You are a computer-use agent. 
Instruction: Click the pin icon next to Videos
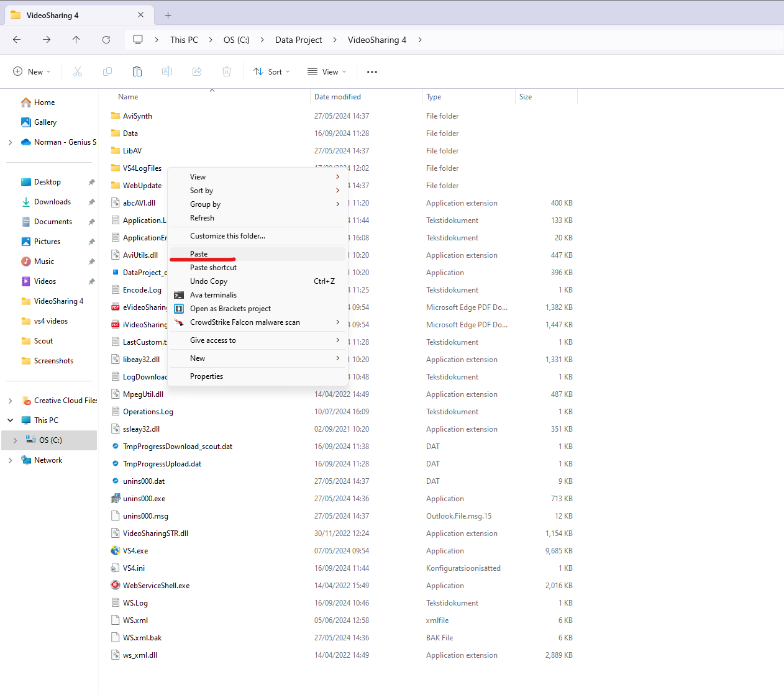pos(91,281)
